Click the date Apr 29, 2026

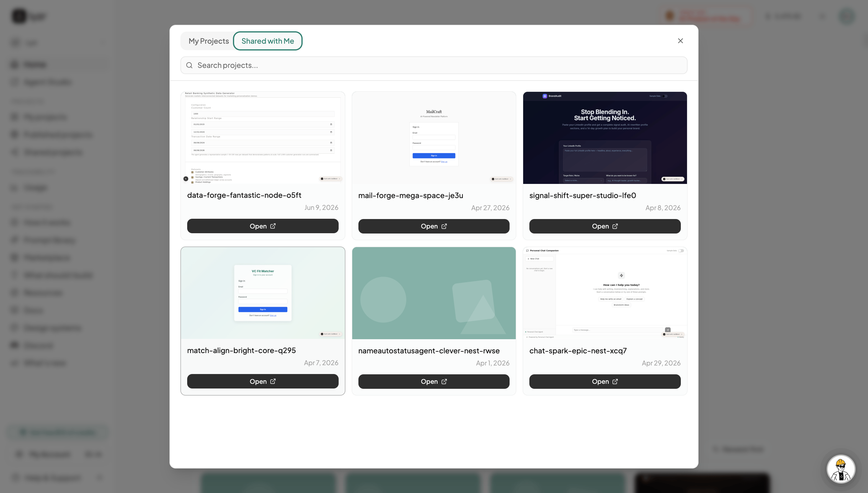pos(661,363)
